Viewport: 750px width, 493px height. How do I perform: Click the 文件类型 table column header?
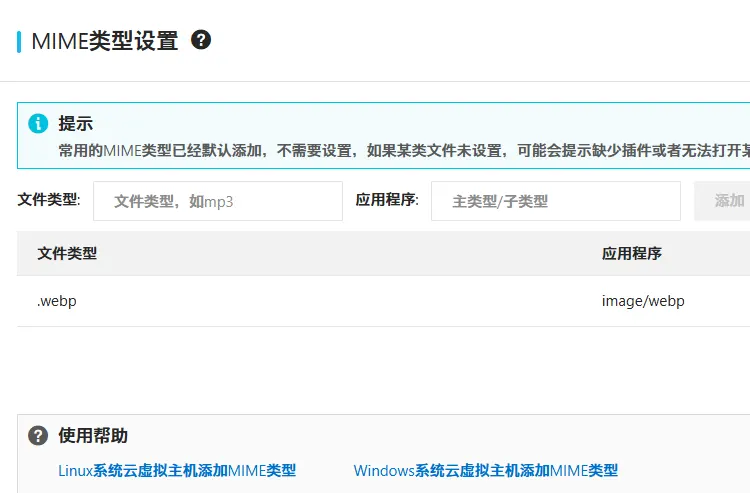coord(67,254)
